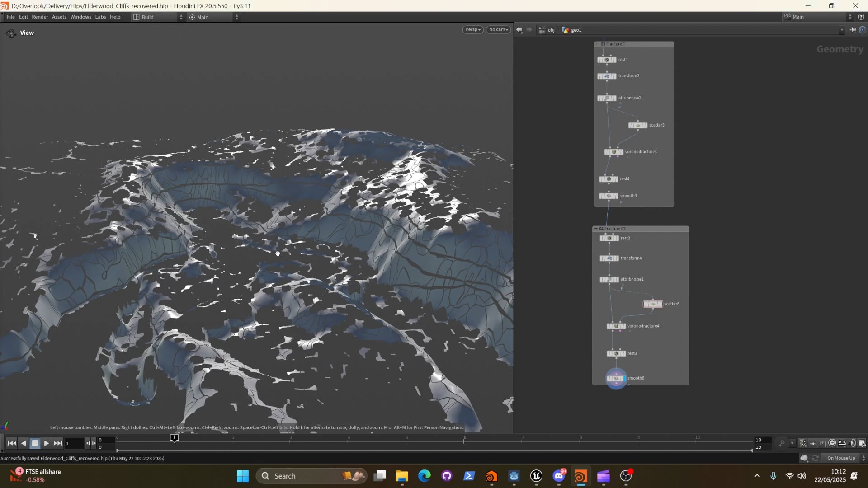Click the key animation key icon
868x488 pixels.
(781, 443)
